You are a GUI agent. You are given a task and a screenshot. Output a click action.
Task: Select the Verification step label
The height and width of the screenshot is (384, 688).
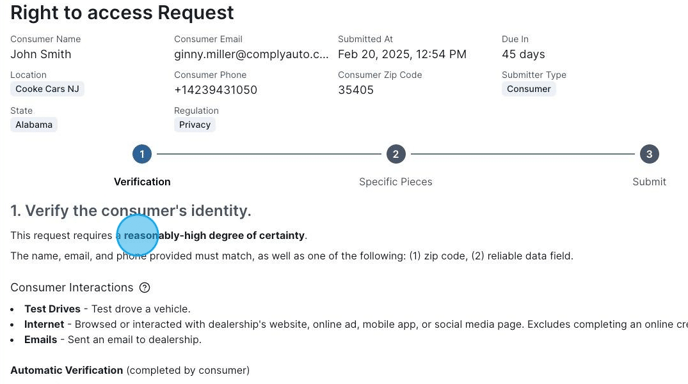pyautogui.click(x=142, y=182)
